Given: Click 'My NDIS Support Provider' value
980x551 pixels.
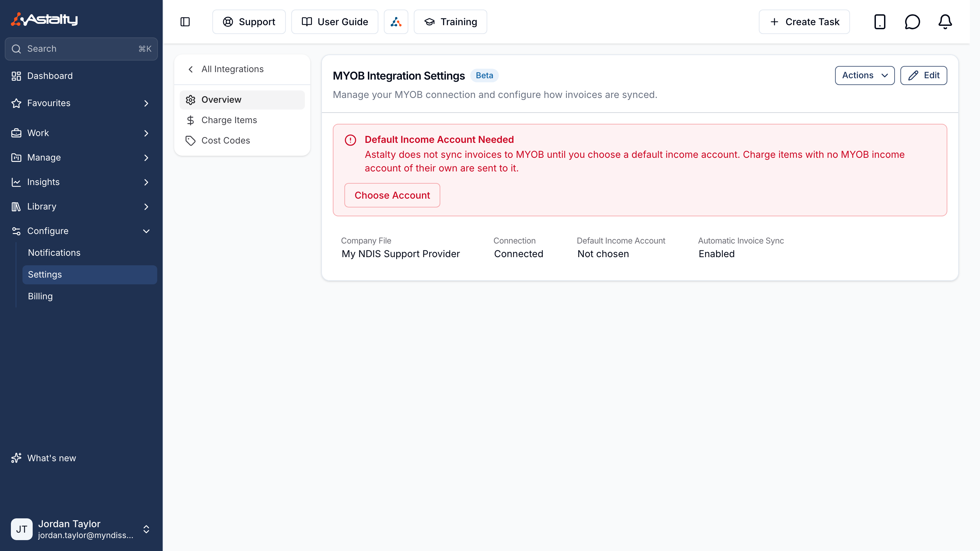Looking at the screenshot, I should click(x=401, y=254).
